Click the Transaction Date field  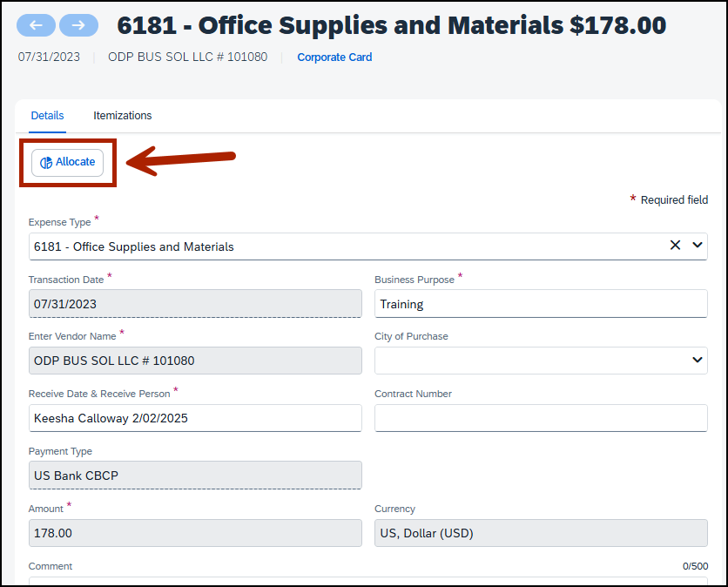[x=195, y=304]
